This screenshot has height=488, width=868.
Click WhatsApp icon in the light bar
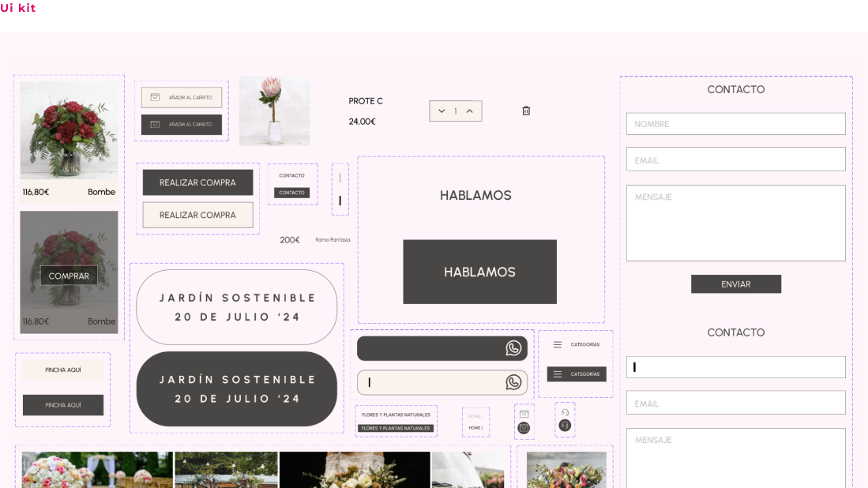click(513, 381)
